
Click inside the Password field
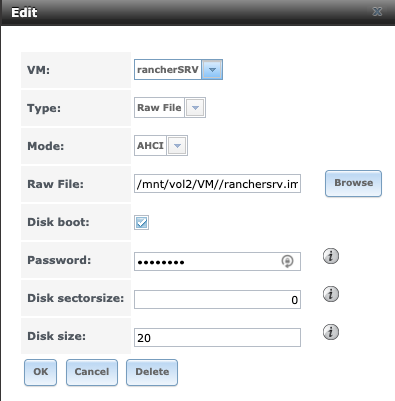coord(217,261)
